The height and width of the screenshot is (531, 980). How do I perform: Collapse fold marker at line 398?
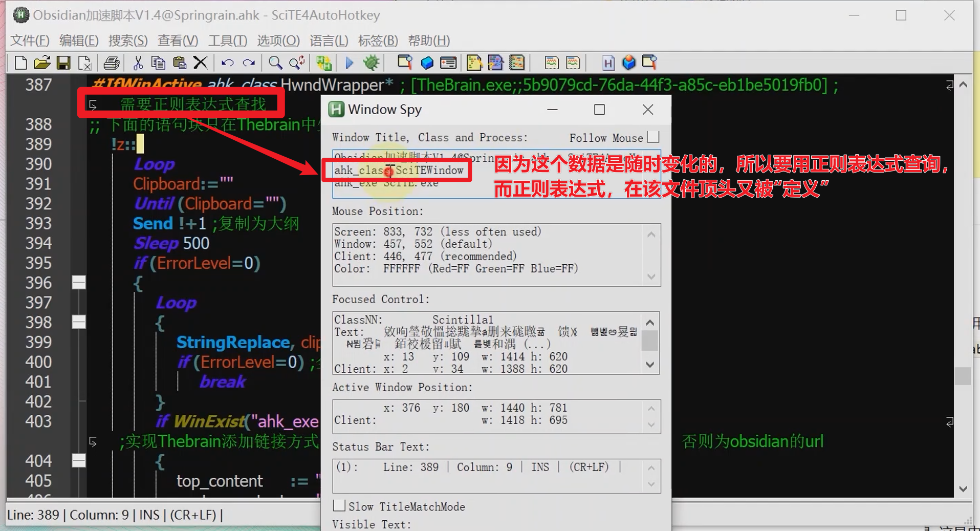pos(79,322)
